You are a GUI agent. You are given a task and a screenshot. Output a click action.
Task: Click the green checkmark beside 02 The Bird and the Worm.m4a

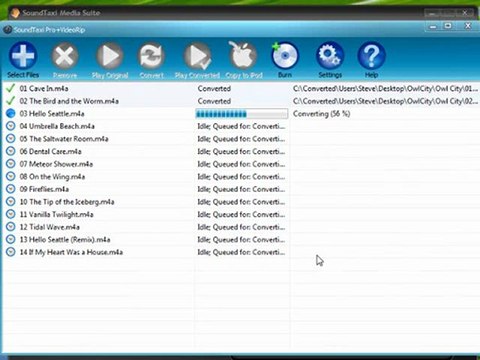pyautogui.click(x=11, y=101)
